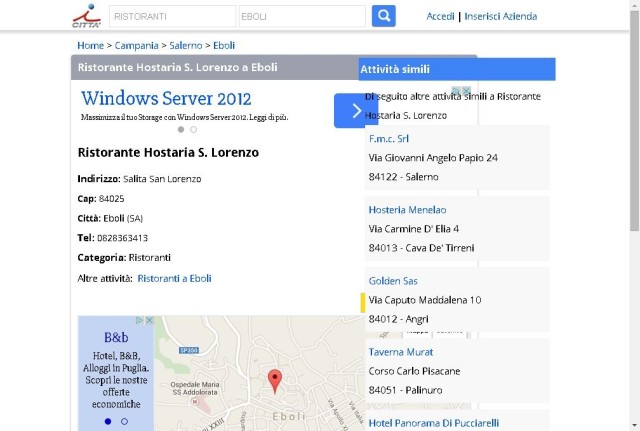Viewport: 640px width, 431px height.
Task: Close the top right sidebar ad
Action: (x=466, y=90)
